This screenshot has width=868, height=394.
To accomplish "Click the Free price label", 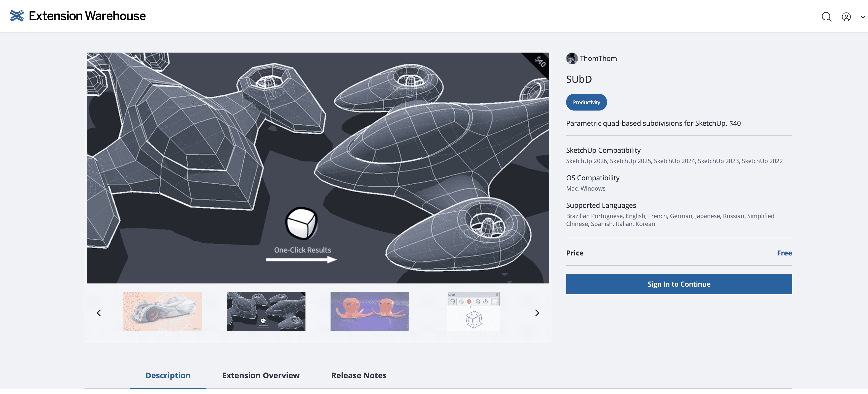I will click(x=784, y=253).
